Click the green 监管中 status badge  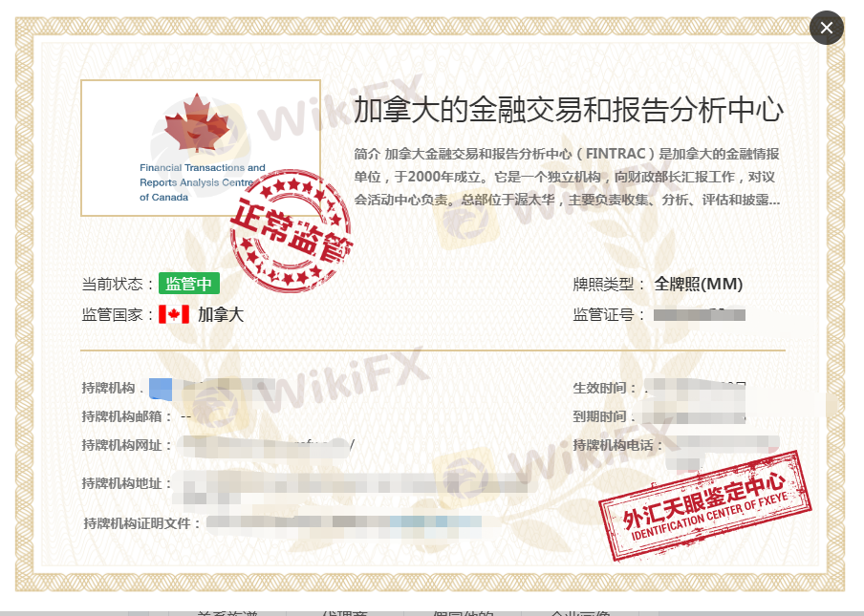pyautogui.click(x=189, y=284)
